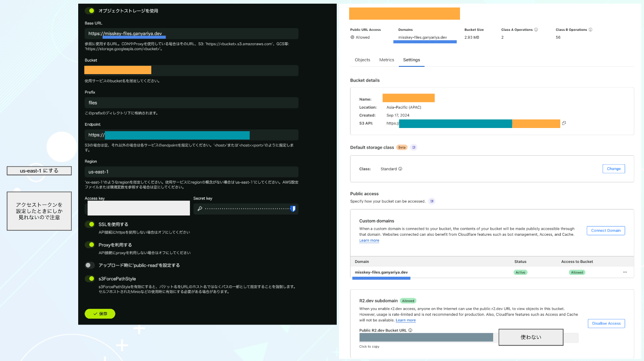The height and width of the screenshot is (361, 644).
Task: Select the Settings tab
Action: (412, 60)
